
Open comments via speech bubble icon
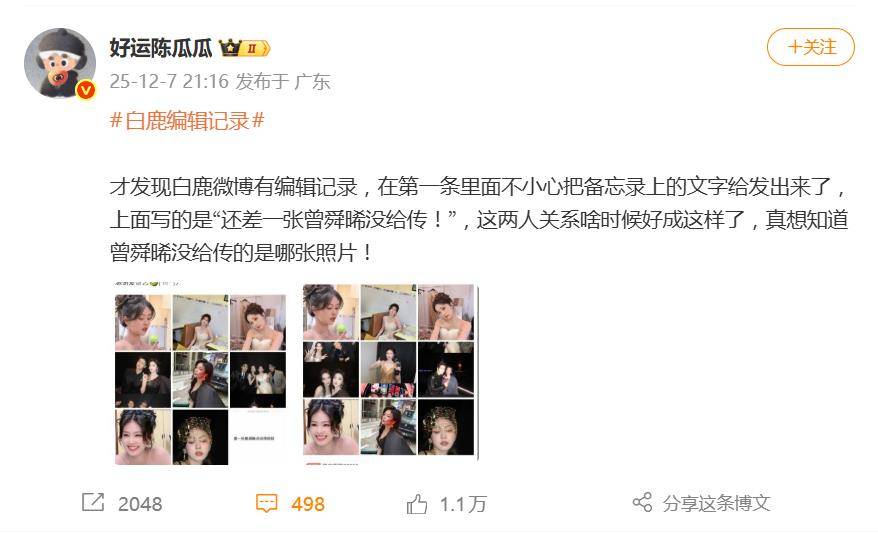click(267, 503)
